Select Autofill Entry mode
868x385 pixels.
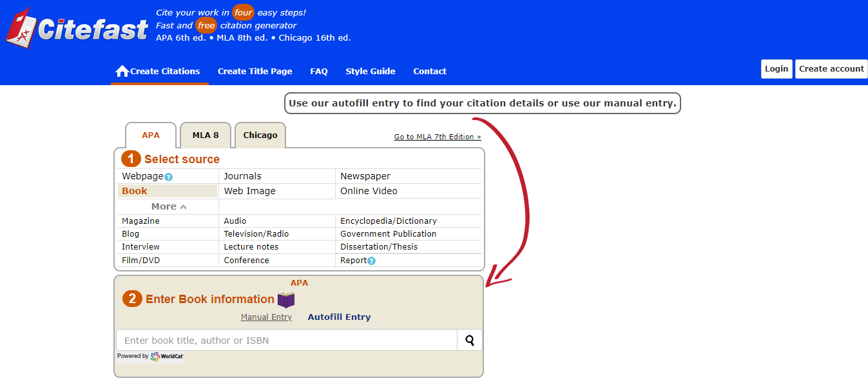339,317
